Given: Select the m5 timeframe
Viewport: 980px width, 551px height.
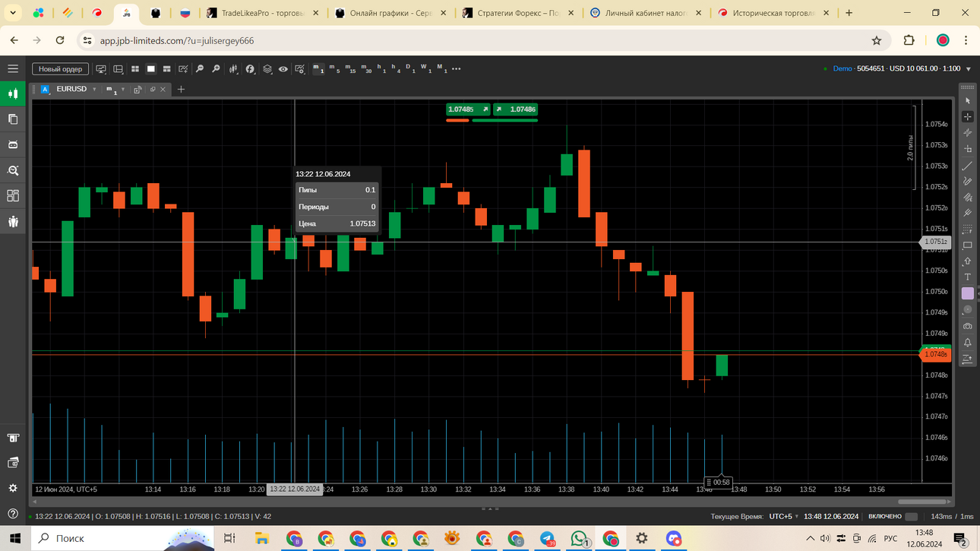Looking at the screenshot, I should pos(334,68).
